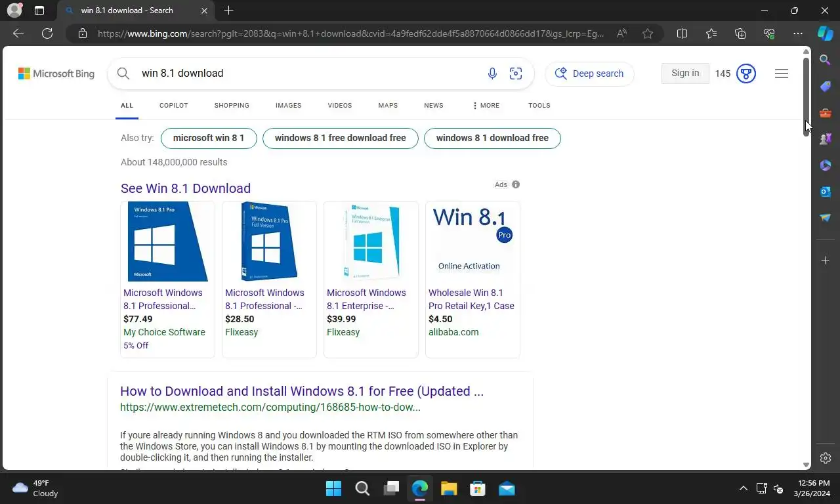840x504 pixels.
Task: Open $28.50 Flixeasy Windows 8.1 Professional ad
Action: pos(269,280)
